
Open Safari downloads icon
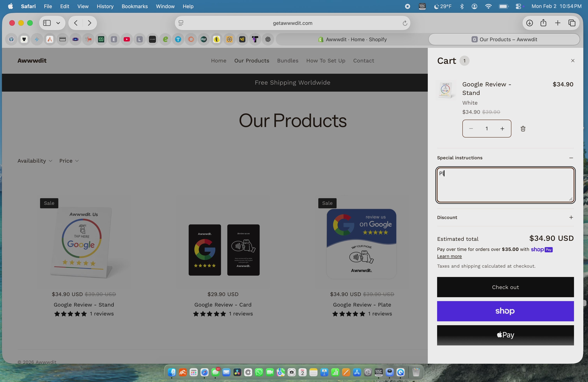point(529,23)
